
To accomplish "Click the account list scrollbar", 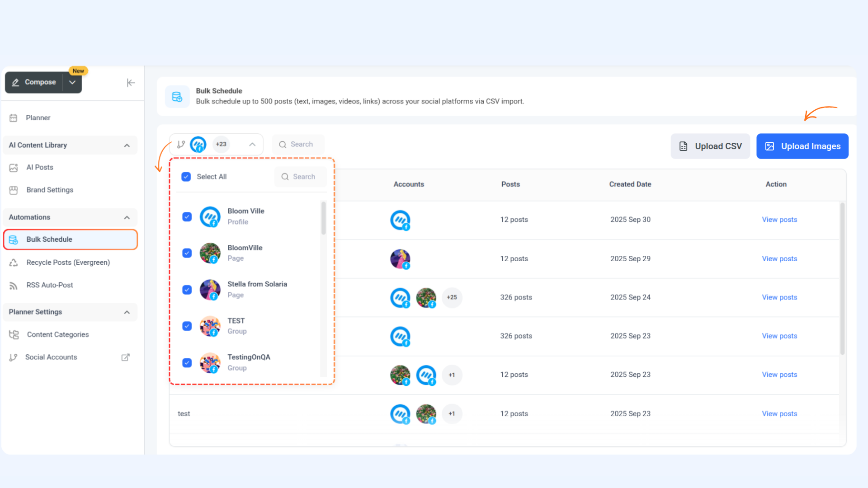I will (x=324, y=219).
